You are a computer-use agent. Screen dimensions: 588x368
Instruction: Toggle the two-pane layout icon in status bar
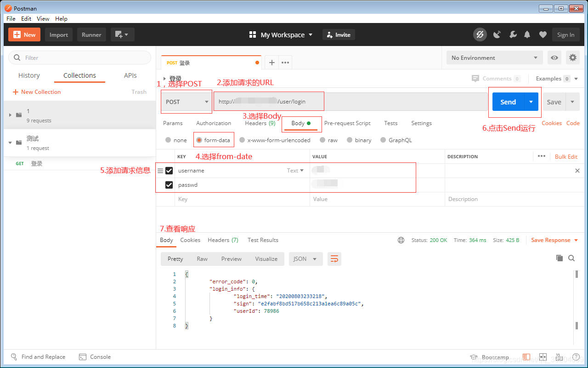tap(543, 357)
